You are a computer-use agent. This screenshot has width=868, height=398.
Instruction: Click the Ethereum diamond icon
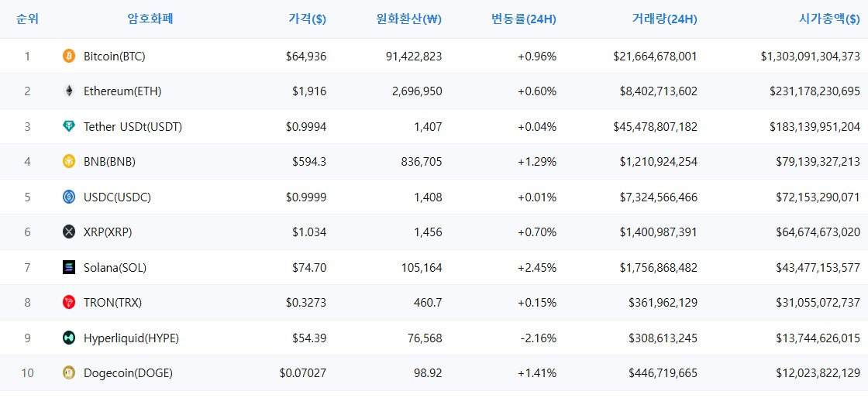(69, 91)
